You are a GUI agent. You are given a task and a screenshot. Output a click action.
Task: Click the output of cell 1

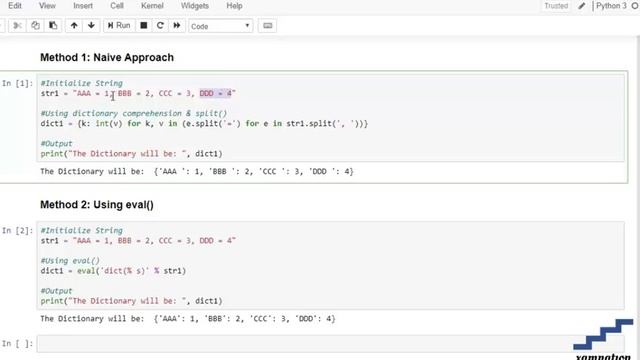coord(197,171)
